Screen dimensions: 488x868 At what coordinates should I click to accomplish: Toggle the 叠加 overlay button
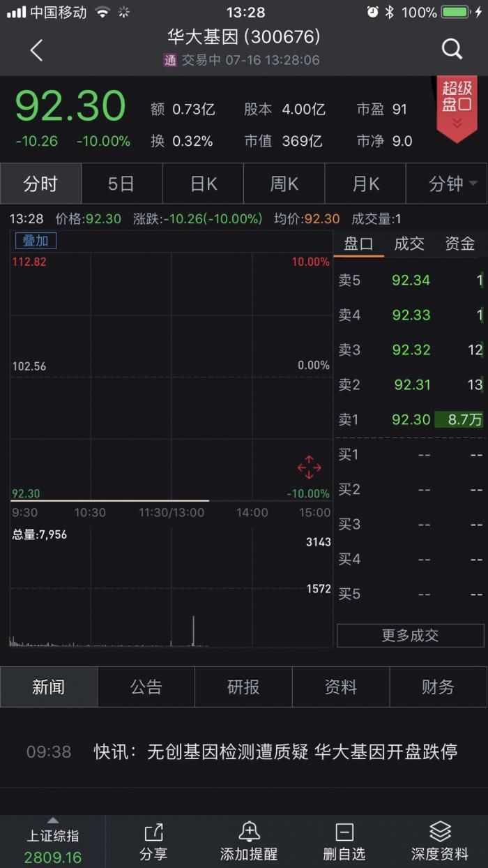pyautogui.click(x=36, y=241)
